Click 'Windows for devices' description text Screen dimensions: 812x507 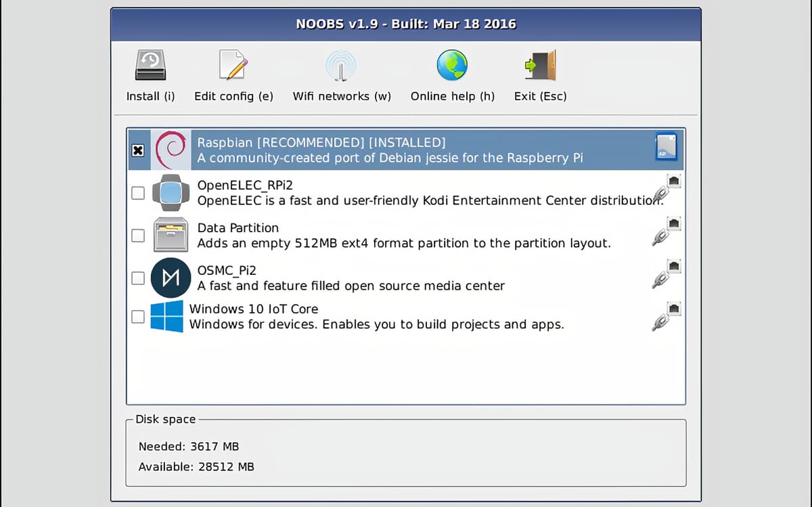[376, 324]
